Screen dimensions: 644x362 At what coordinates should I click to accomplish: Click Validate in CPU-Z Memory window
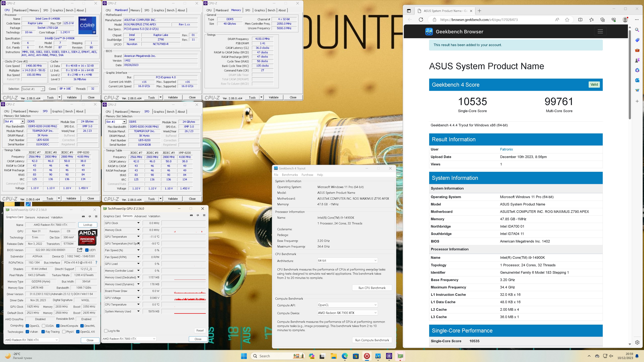[x=274, y=97]
